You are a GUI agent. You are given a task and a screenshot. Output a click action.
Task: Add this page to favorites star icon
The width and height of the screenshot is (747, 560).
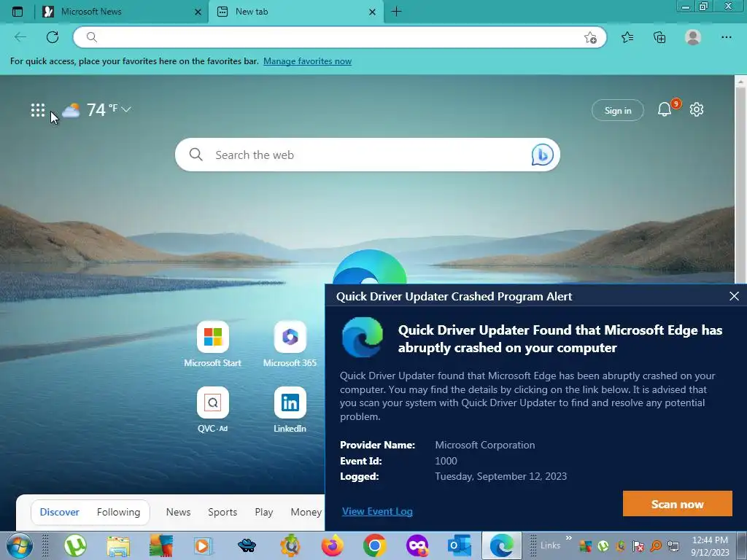click(590, 38)
